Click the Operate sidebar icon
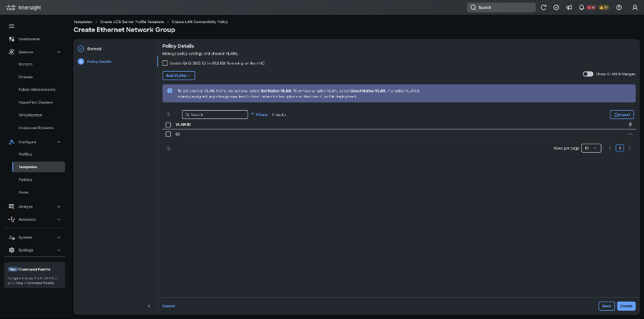 pos(11,52)
